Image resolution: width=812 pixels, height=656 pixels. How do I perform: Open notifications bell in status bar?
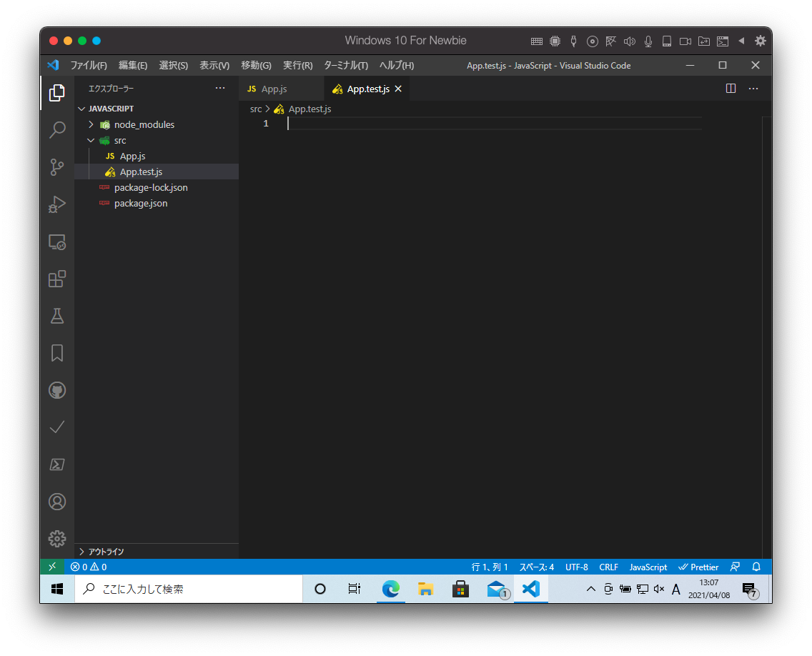pos(756,567)
